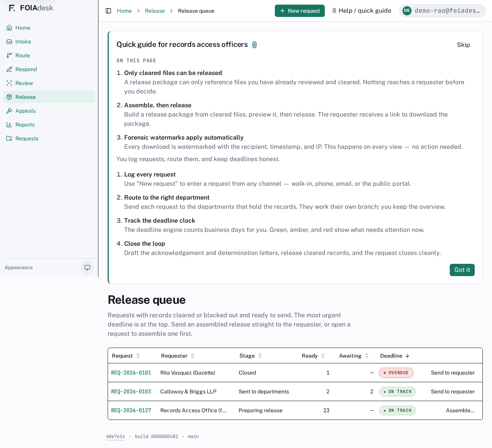The height and width of the screenshot is (448, 492).
Task: Sort by Awaiting column arrows
Action: pyautogui.click(x=367, y=356)
